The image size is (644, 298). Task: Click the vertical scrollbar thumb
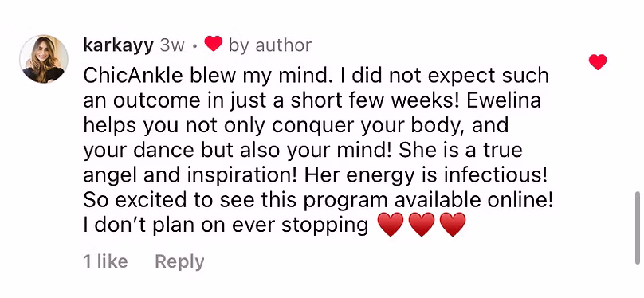(637, 228)
